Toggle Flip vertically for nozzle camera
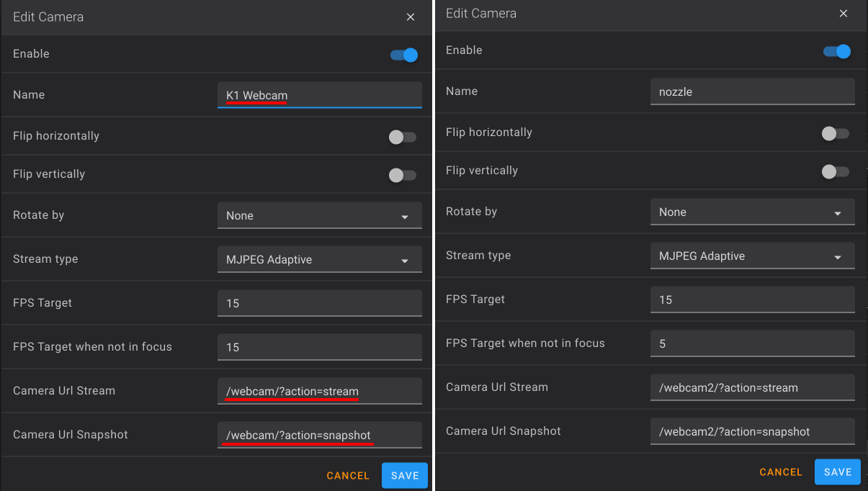Image resolution: width=868 pixels, height=491 pixels. [x=836, y=171]
